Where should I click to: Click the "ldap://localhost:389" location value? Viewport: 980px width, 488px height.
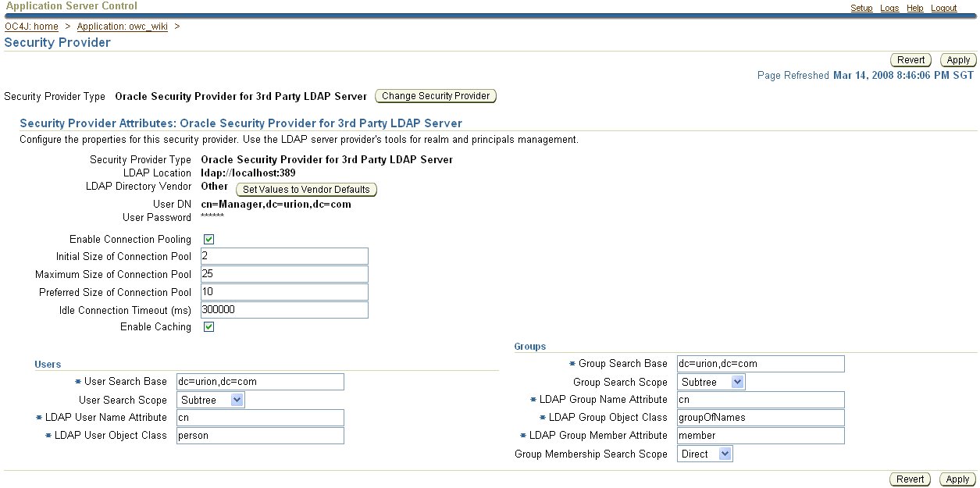(x=248, y=173)
